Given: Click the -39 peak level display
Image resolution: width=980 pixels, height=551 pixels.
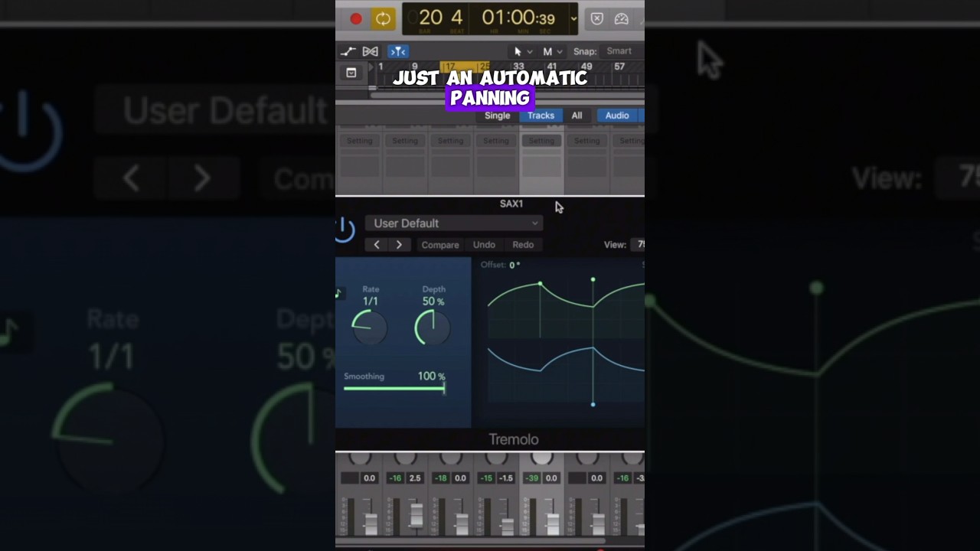Looking at the screenshot, I should pos(531,478).
